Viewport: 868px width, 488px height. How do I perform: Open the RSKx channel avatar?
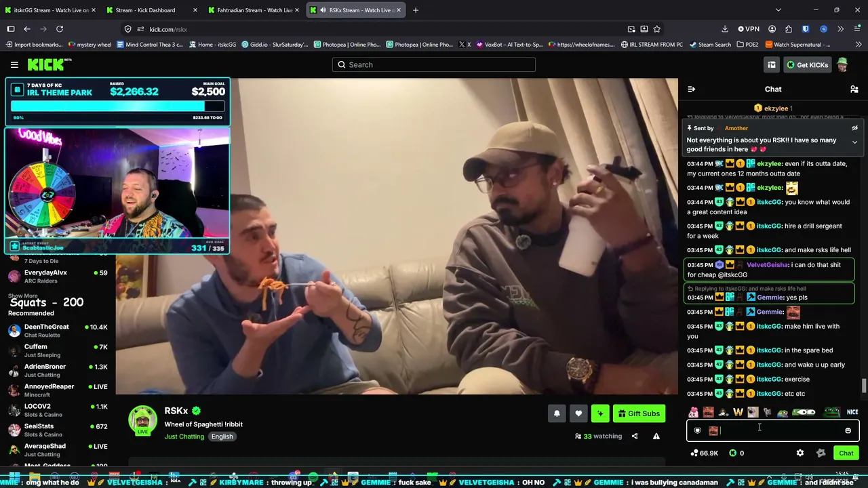pos(142,420)
